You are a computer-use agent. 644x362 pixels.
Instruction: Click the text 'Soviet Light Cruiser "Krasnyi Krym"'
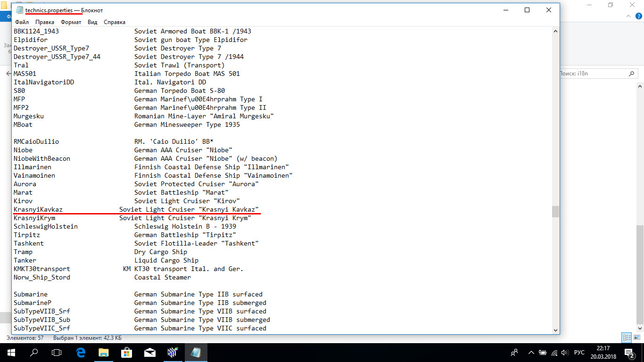click(x=185, y=218)
